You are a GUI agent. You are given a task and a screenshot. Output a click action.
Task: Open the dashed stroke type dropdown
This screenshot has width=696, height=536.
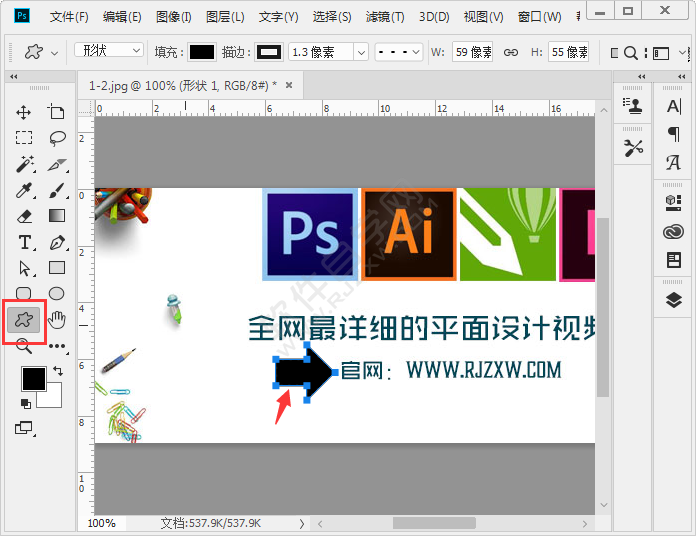(399, 52)
